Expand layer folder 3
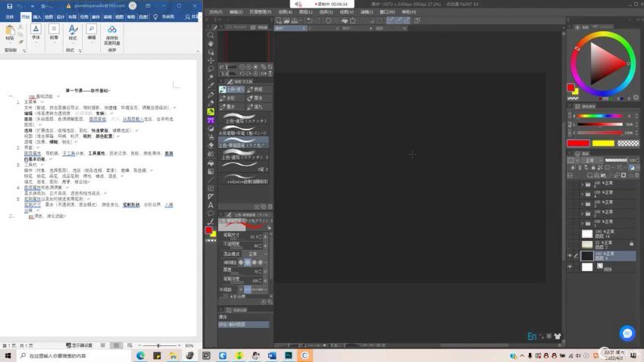644x362 pixels. click(x=582, y=204)
